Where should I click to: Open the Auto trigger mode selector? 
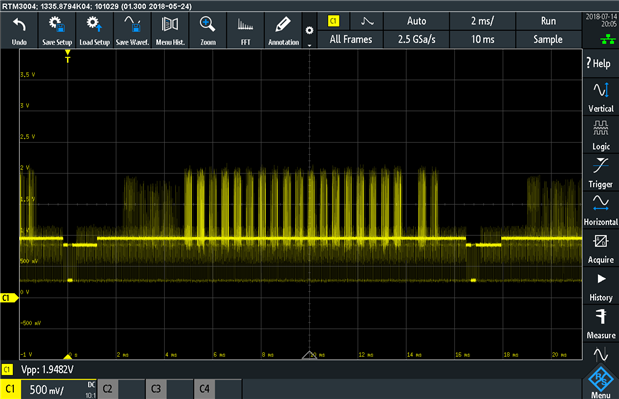pyautogui.click(x=416, y=21)
